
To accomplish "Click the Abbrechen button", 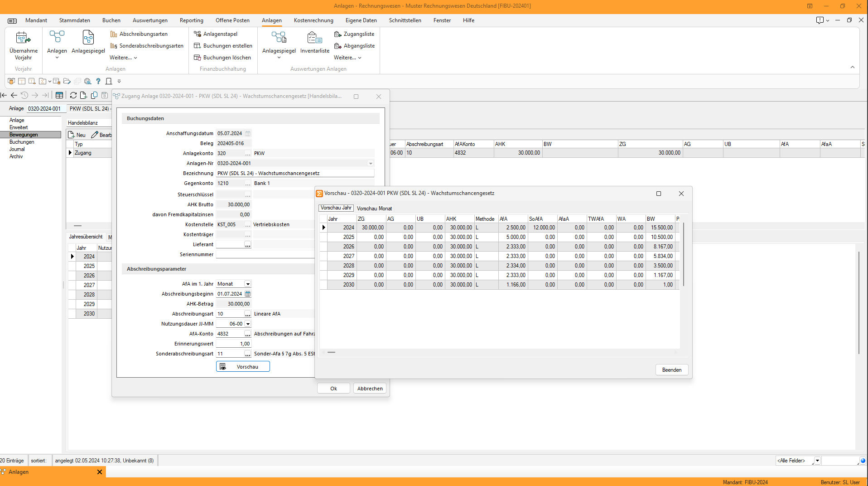I will click(370, 389).
